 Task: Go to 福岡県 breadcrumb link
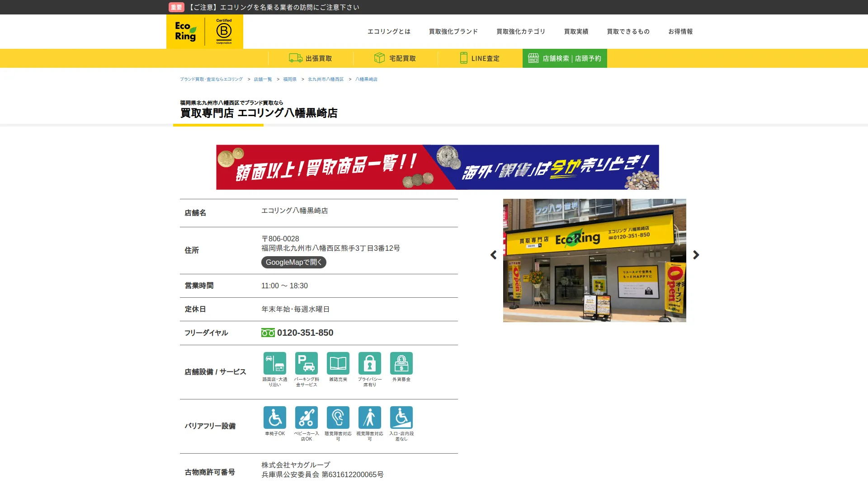[x=290, y=79]
